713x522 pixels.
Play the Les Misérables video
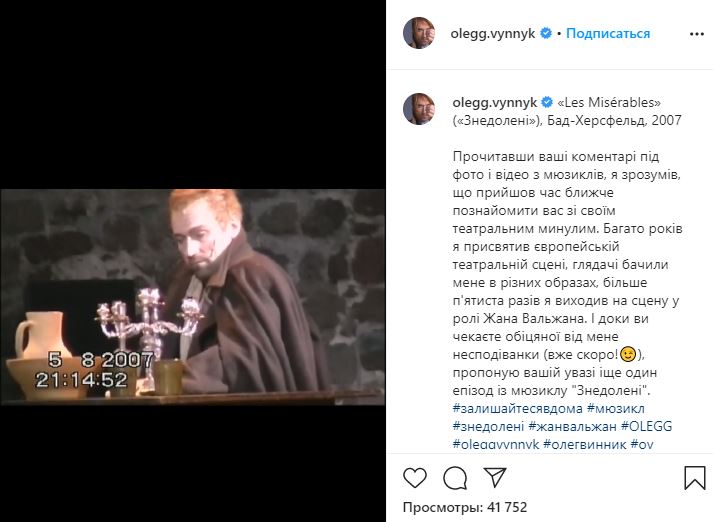pos(193,297)
